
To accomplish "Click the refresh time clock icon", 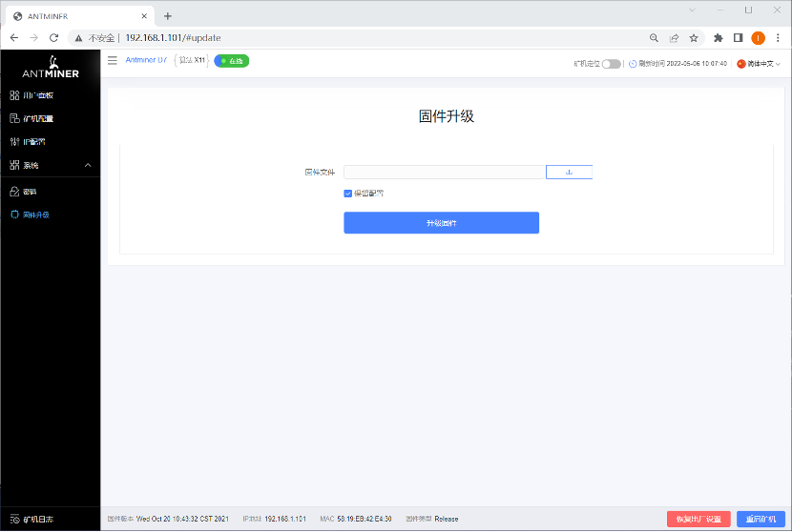I will 633,64.
